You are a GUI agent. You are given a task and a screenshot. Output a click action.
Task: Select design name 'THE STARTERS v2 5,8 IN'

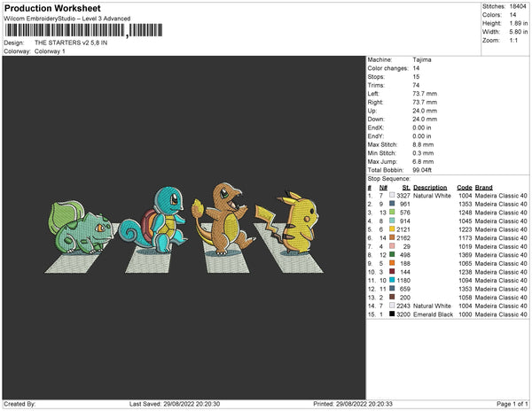pos(71,43)
